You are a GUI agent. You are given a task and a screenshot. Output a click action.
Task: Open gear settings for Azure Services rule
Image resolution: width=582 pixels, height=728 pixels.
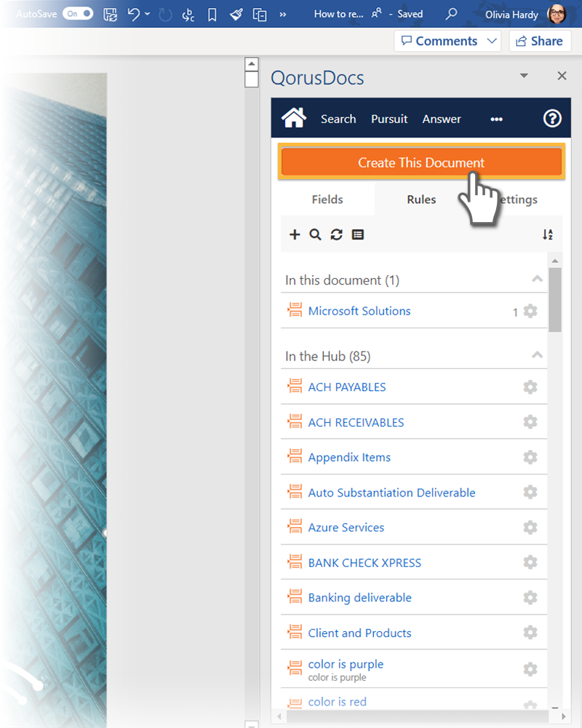[x=530, y=528]
